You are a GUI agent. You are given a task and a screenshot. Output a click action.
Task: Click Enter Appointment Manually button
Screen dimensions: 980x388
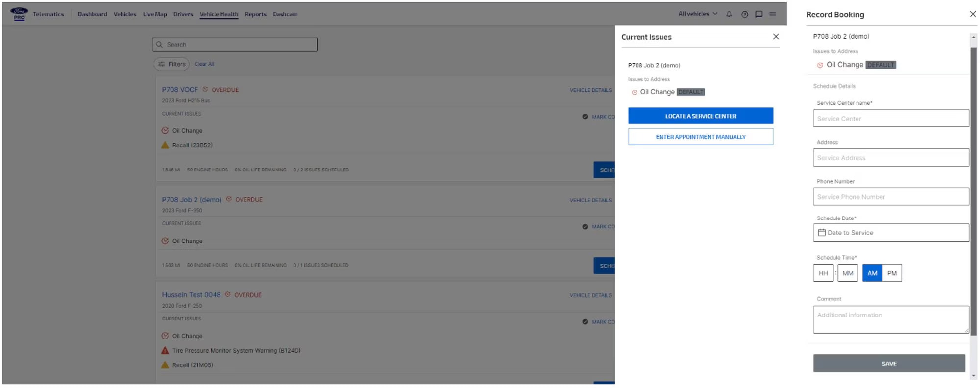[701, 137]
